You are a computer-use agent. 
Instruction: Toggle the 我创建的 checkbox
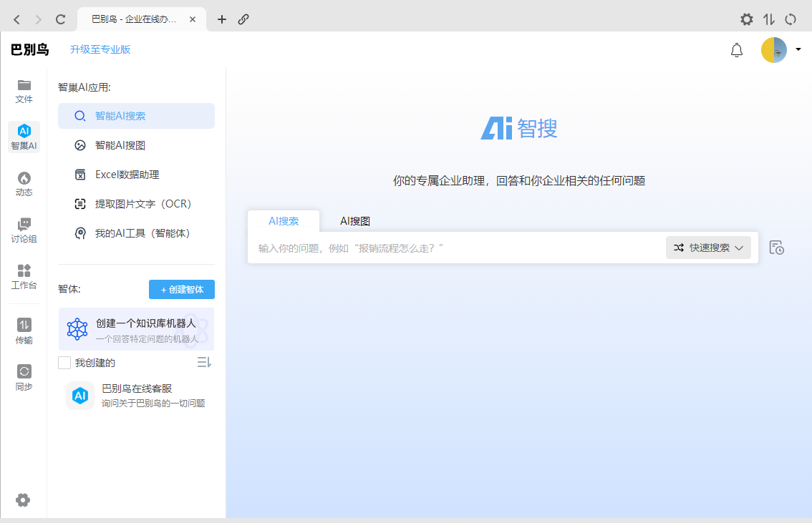64,363
